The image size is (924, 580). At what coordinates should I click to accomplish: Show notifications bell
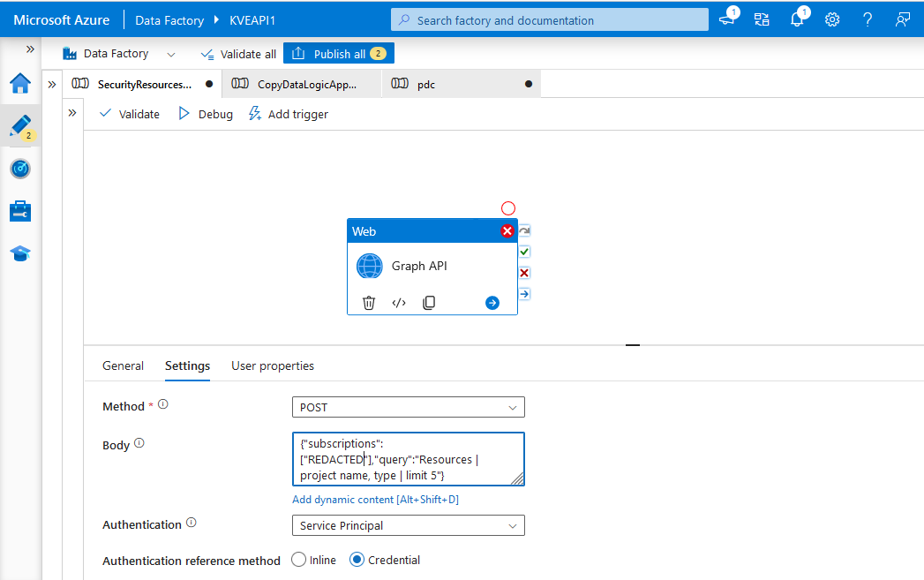click(x=797, y=19)
